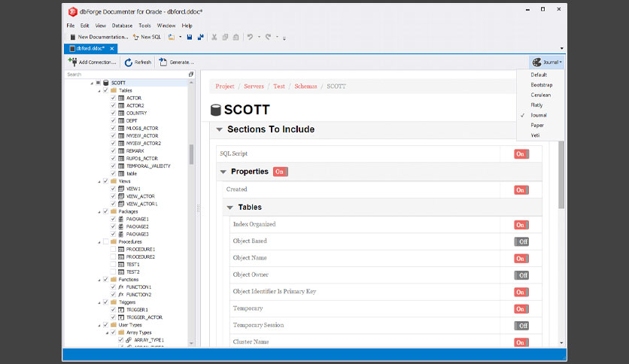The width and height of the screenshot is (629, 364).
Task: Click the Redo arrow icon
Action: [268, 37]
